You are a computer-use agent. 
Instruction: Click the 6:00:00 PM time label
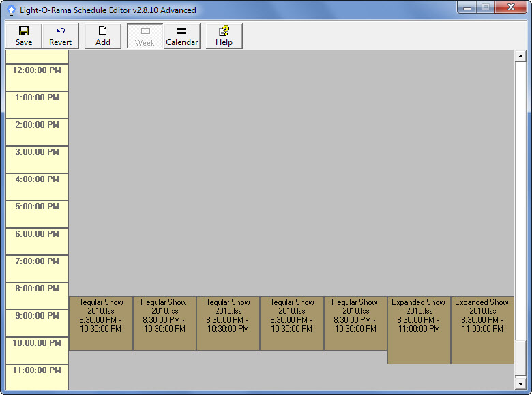[37, 242]
